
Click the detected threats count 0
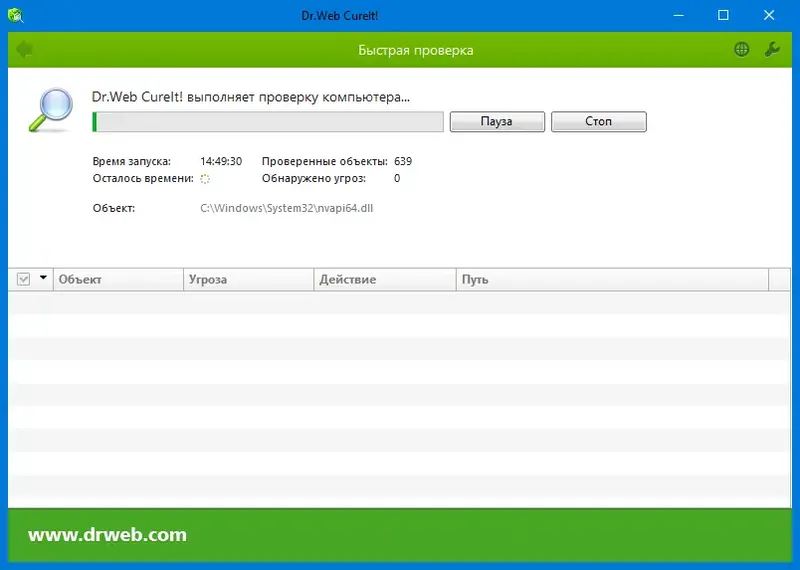[397, 179]
